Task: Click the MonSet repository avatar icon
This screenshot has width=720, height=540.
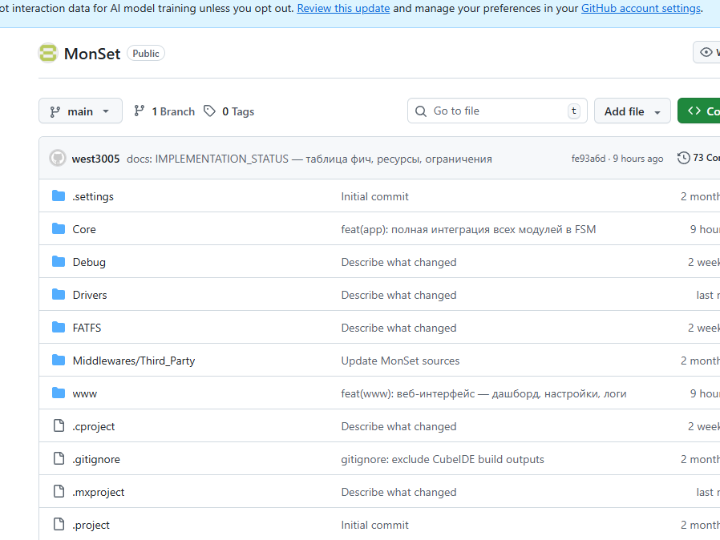Action: pyautogui.click(x=48, y=53)
